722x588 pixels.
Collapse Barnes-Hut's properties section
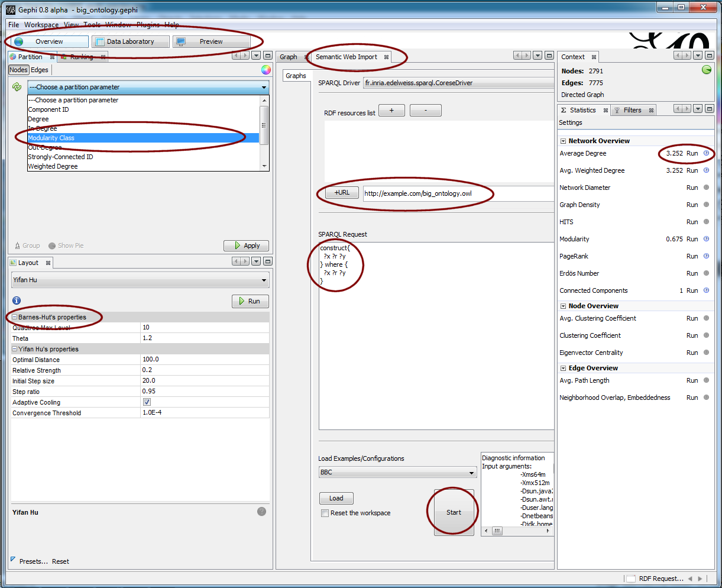(x=15, y=318)
